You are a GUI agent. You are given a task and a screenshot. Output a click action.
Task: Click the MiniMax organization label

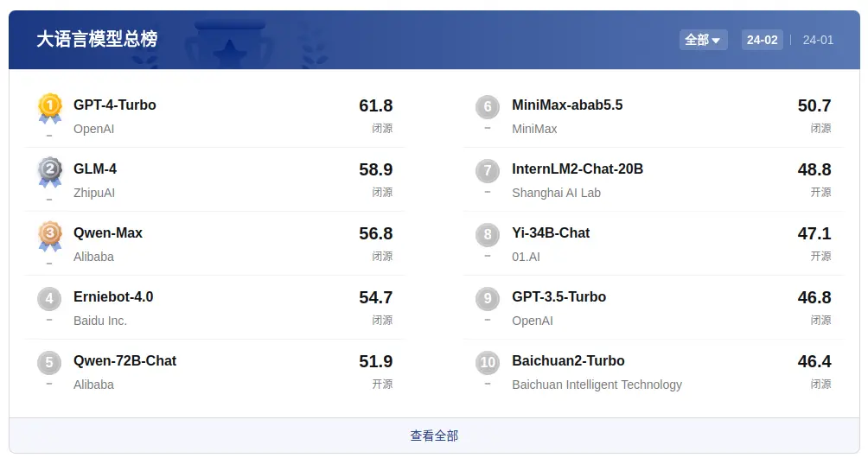(534, 129)
